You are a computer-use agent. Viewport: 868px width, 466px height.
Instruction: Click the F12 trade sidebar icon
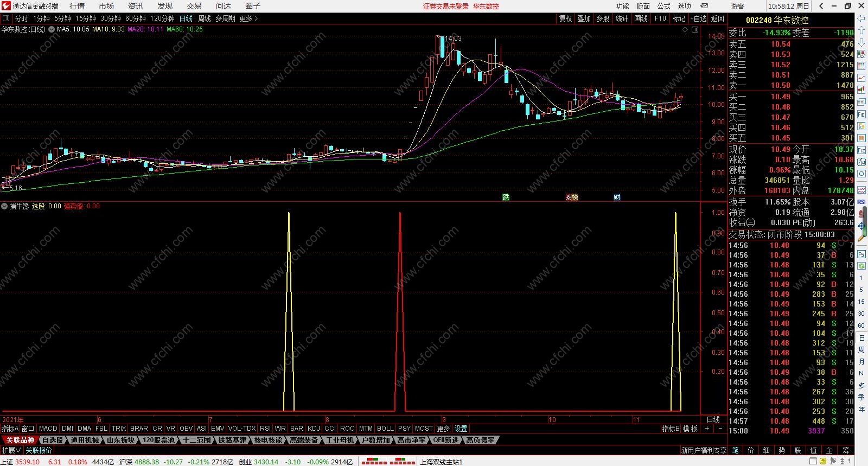[x=861, y=150]
